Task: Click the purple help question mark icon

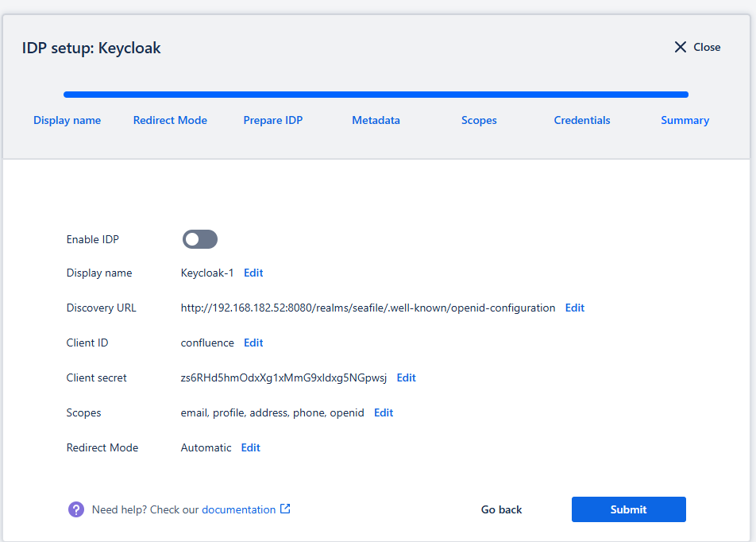Action: pos(75,509)
